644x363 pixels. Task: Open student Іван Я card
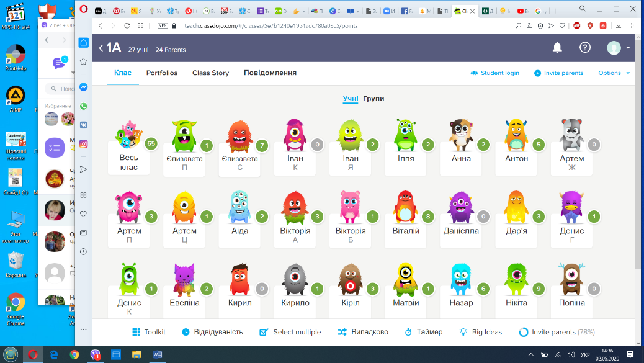[351, 148]
